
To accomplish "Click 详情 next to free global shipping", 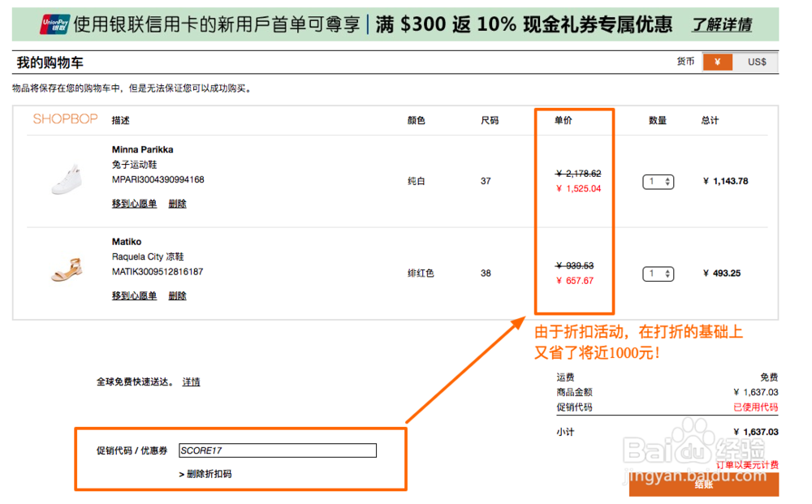I will tap(192, 381).
